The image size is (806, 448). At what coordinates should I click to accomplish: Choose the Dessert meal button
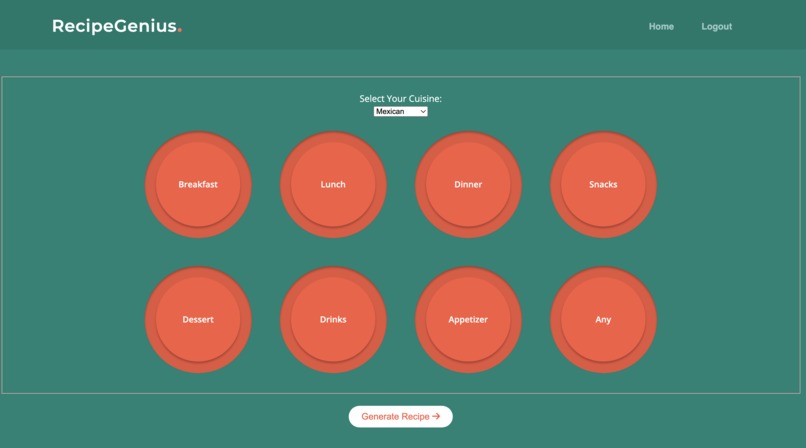click(198, 320)
